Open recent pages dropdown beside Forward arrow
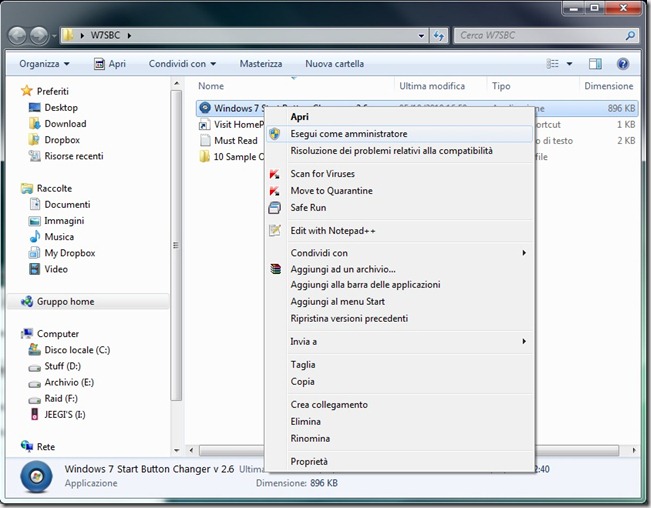Screen dimensions: 651x508 coord(54,36)
